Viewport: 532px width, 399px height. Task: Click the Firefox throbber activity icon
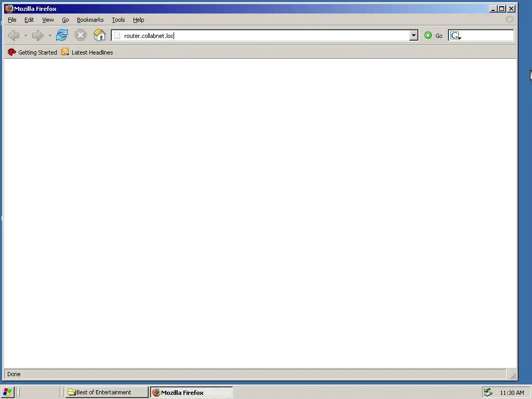509,19
